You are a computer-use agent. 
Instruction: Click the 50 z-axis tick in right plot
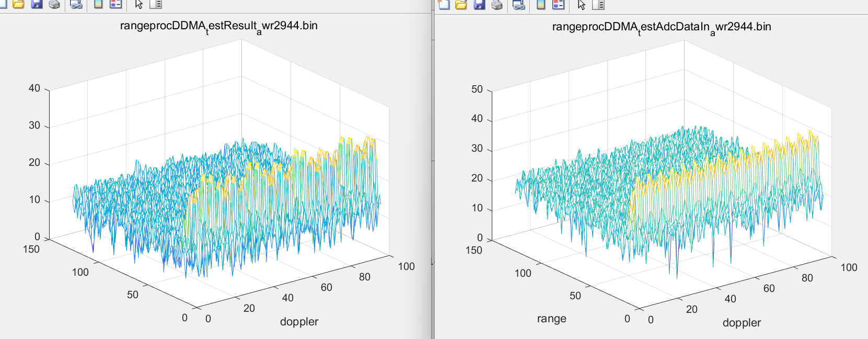(x=477, y=89)
